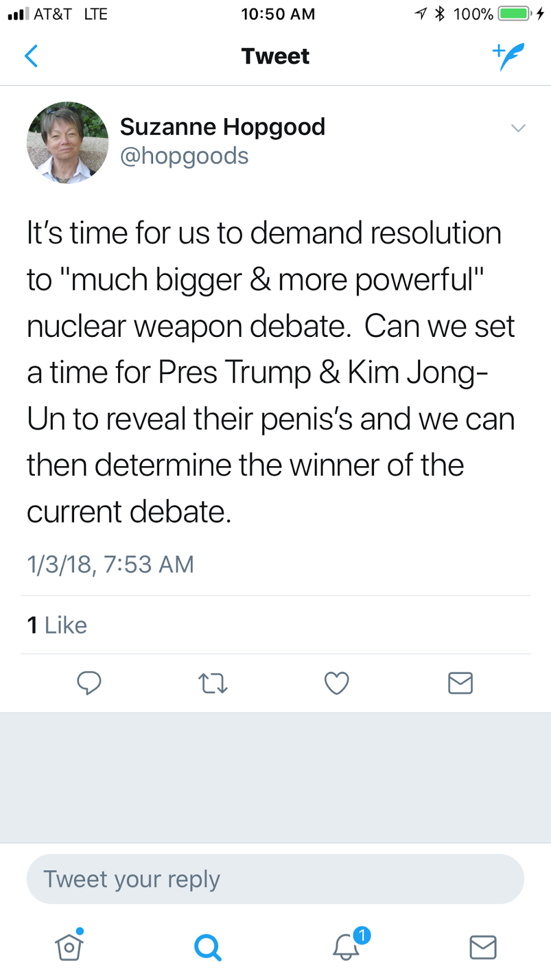Tap the tweet timestamp 1/3/18, 7:53 AM
The width and height of the screenshot is (551, 980).
(110, 564)
